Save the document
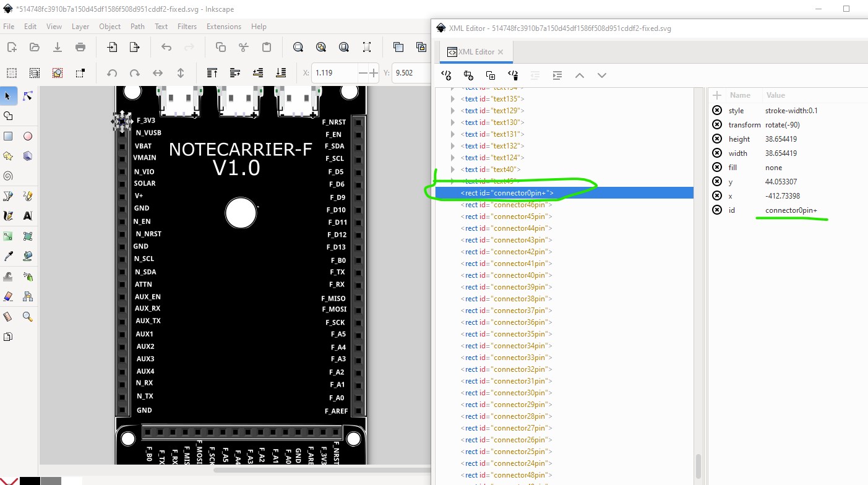Viewport: 868px width, 485px height. (x=57, y=47)
